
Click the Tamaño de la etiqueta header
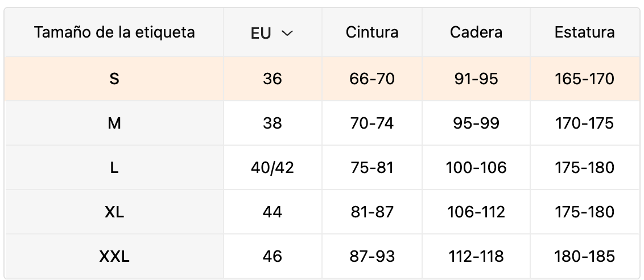(x=114, y=32)
